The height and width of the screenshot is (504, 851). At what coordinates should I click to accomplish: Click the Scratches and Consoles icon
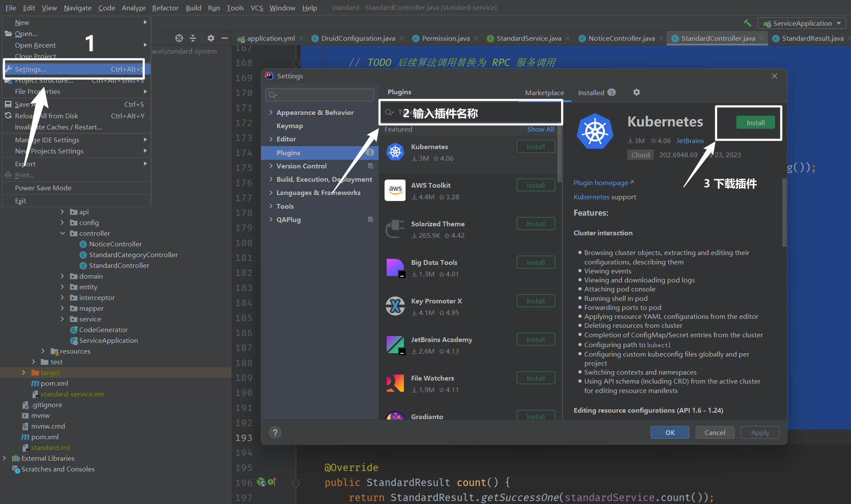pyautogui.click(x=16, y=469)
